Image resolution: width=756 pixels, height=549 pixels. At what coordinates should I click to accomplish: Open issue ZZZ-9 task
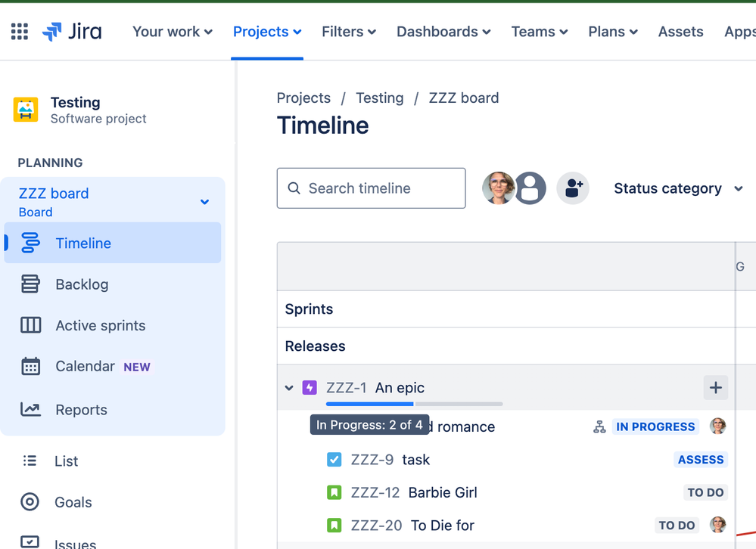point(390,460)
